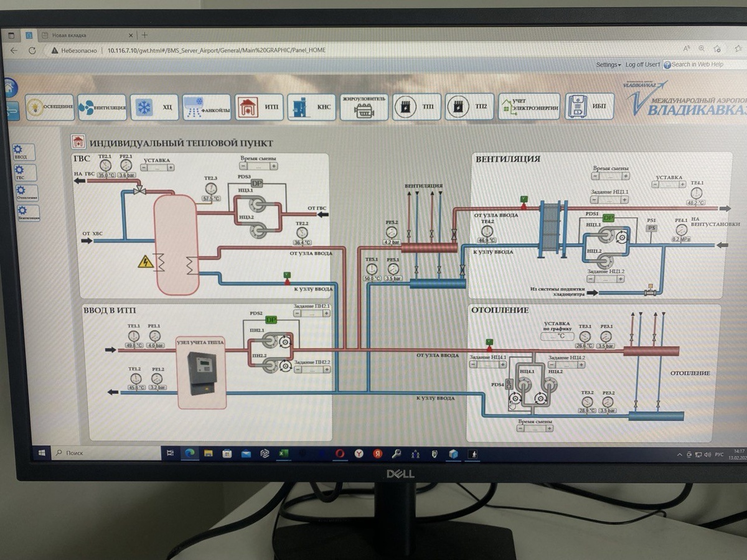This screenshot has height=560, width=747.
Task: Open the ОСВЕЩЕНИЕ lighting panel
Action: 50,107
